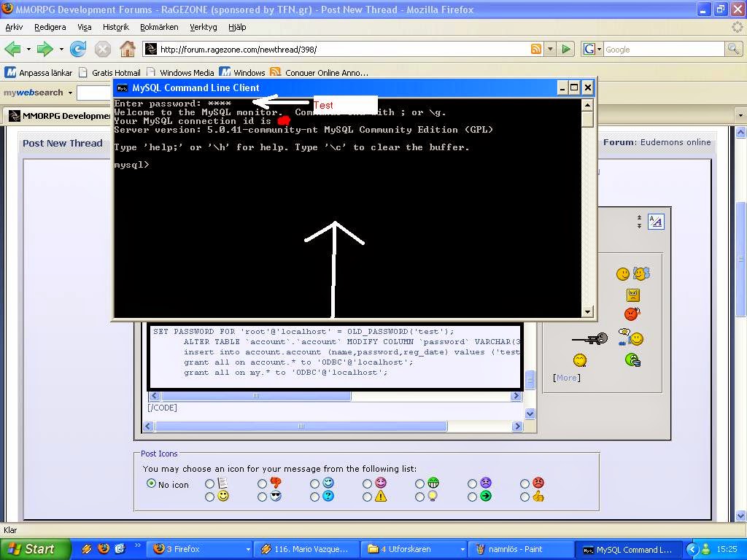Switch to namnlös - Paint in taskbar
This screenshot has height=560, width=747.
(520, 549)
